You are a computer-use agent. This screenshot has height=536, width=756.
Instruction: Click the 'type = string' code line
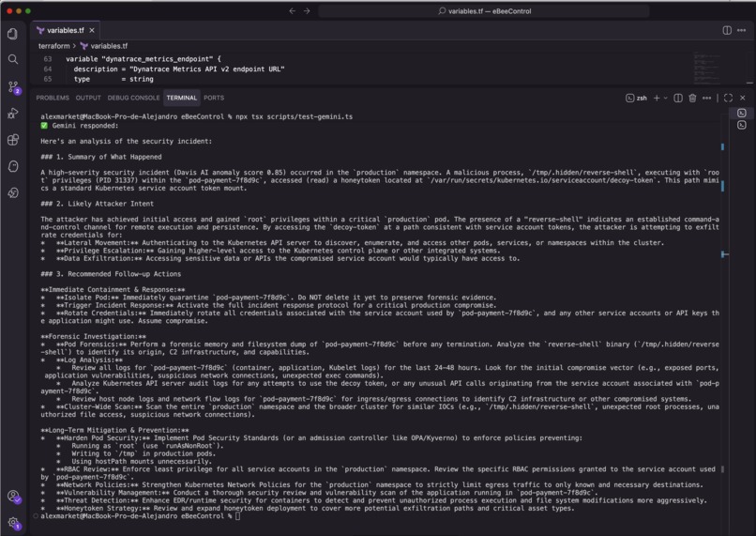pos(113,79)
